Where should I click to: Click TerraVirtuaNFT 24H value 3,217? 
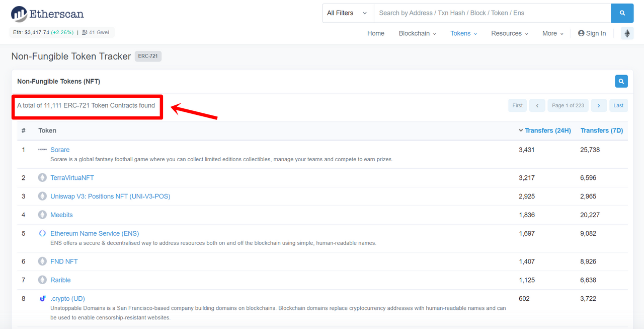[x=527, y=178]
